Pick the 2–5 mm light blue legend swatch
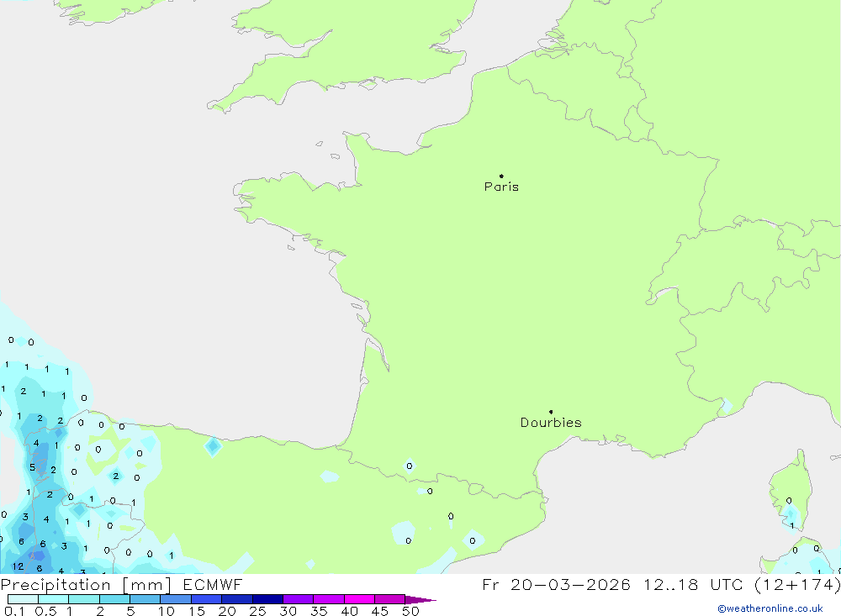Screen dimensions: 841x616 [x=114, y=599]
